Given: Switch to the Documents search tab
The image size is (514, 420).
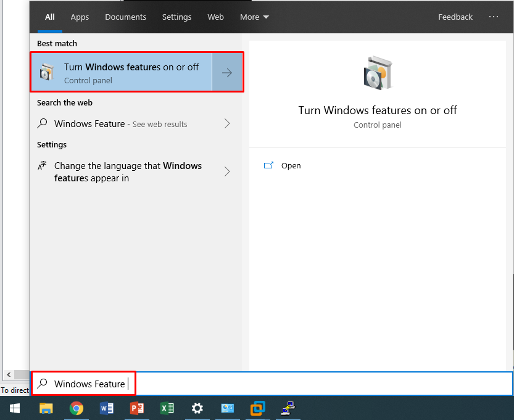Looking at the screenshot, I should click(125, 17).
